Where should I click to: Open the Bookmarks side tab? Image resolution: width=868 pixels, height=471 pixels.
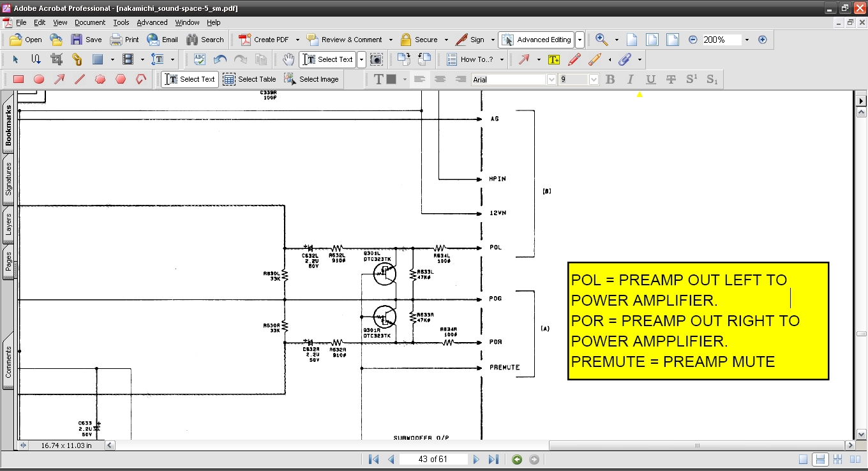click(9, 126)
